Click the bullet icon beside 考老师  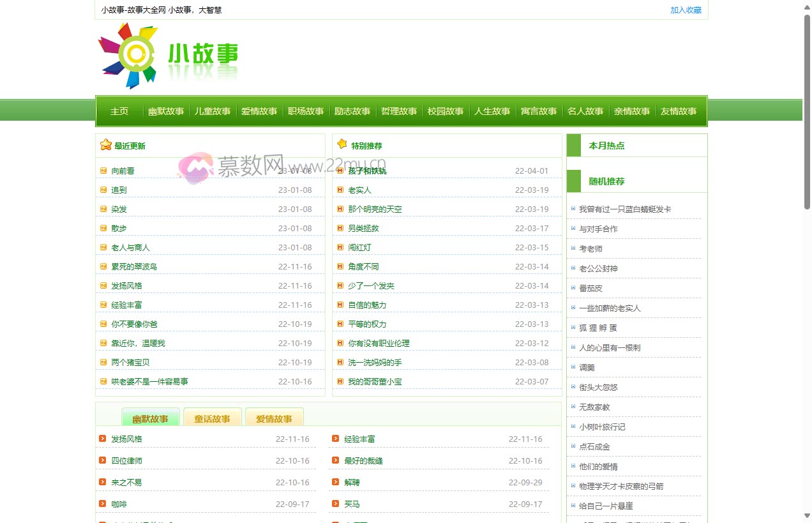click(x=573, y=248)
